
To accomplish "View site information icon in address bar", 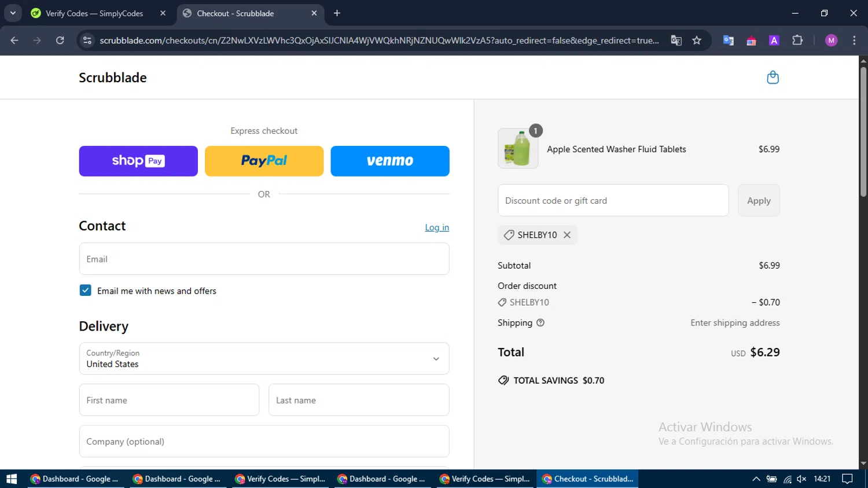I will (x=87, y=41).
